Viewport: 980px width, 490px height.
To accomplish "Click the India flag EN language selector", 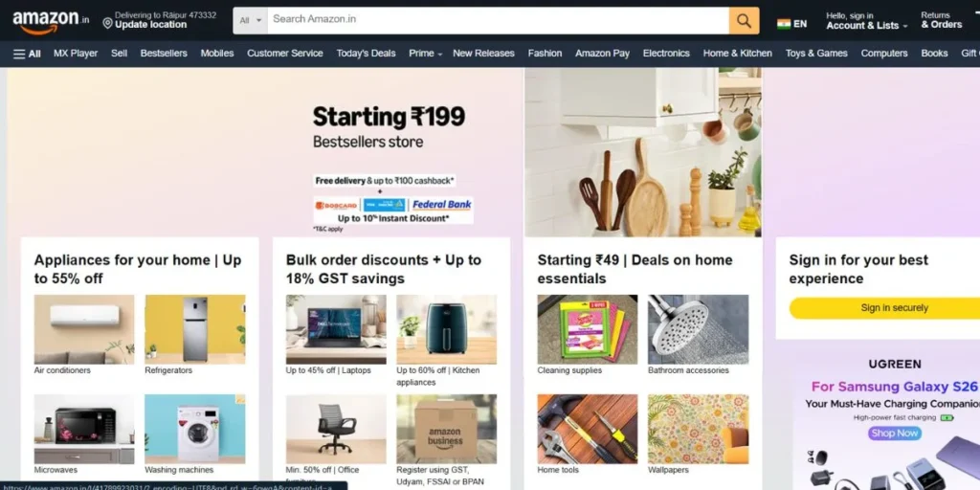I will (x=791, y=24).
